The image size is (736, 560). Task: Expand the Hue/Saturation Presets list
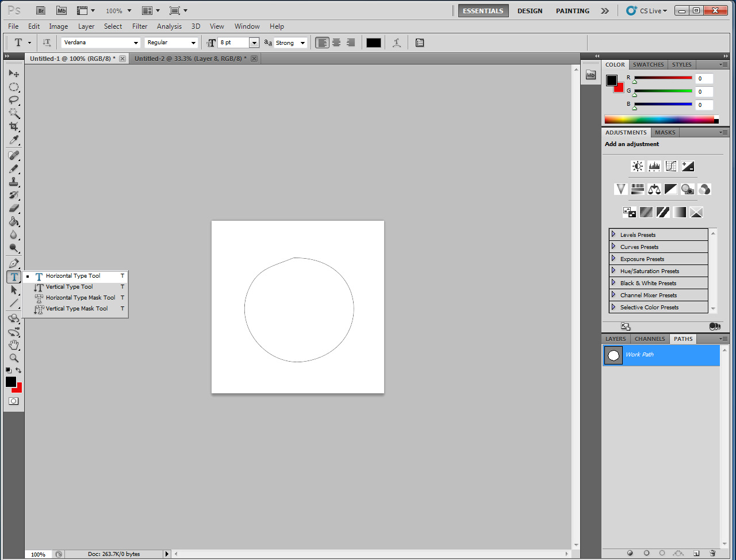tap(614, 271)
